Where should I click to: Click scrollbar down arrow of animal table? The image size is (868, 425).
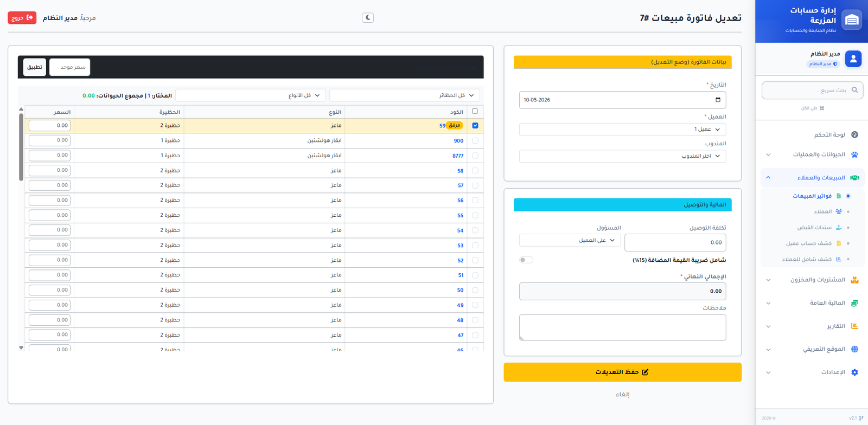click(21, 347)
